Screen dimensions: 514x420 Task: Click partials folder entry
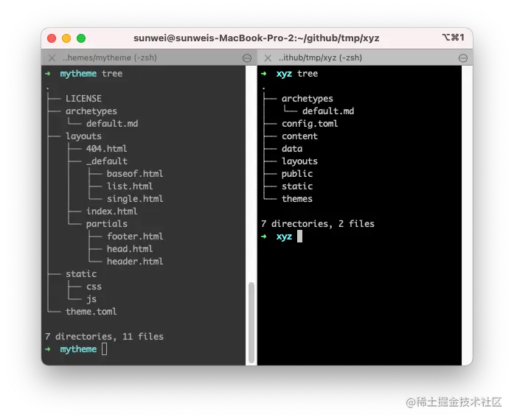click(x=106, y=224)
